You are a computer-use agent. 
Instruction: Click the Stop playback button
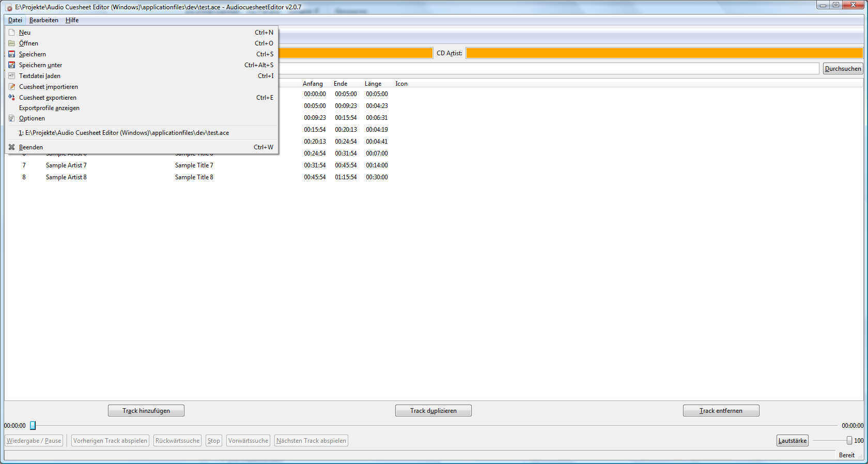[x=214, y=441]
